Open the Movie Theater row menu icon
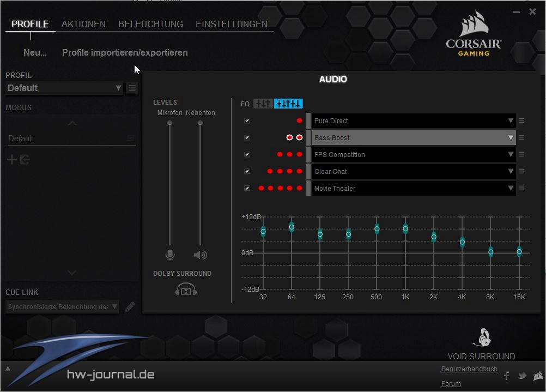546x392 pixels. pyautogui.click(x=521, y=188)
